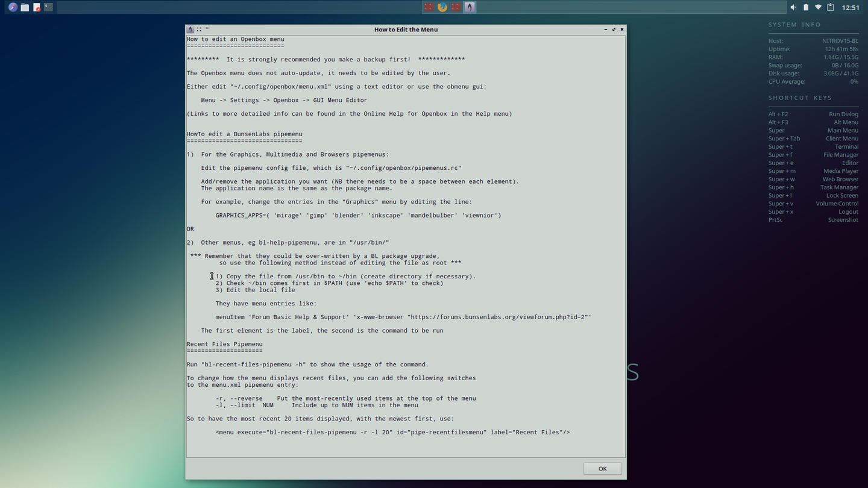This screenshot has height=488, width=868.
Task: Open the volume control tray icon
Action: [793, 7]
